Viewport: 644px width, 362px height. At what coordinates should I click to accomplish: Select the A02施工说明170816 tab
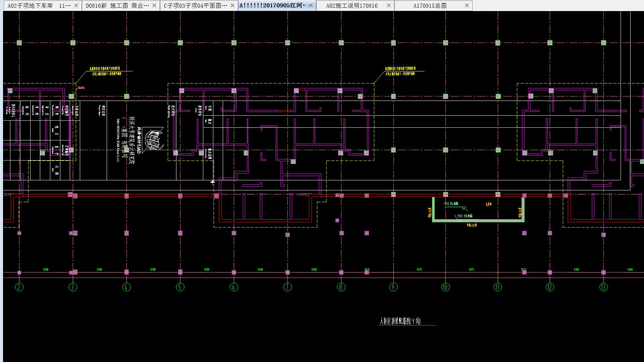(352, 6)
